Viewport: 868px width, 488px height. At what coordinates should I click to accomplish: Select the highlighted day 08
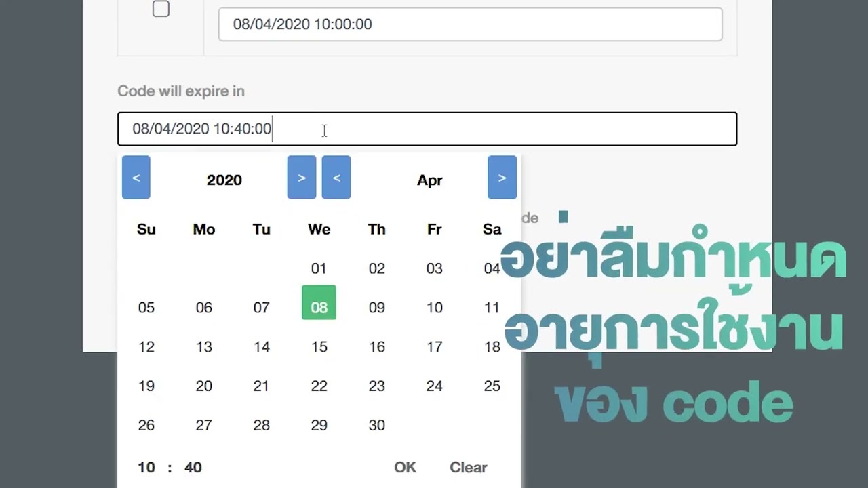coord(319,302)
